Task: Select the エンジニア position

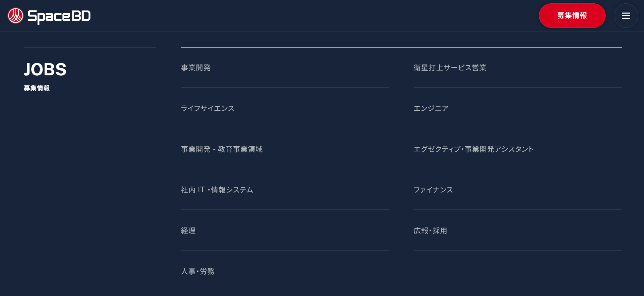Action: point(518,108)
